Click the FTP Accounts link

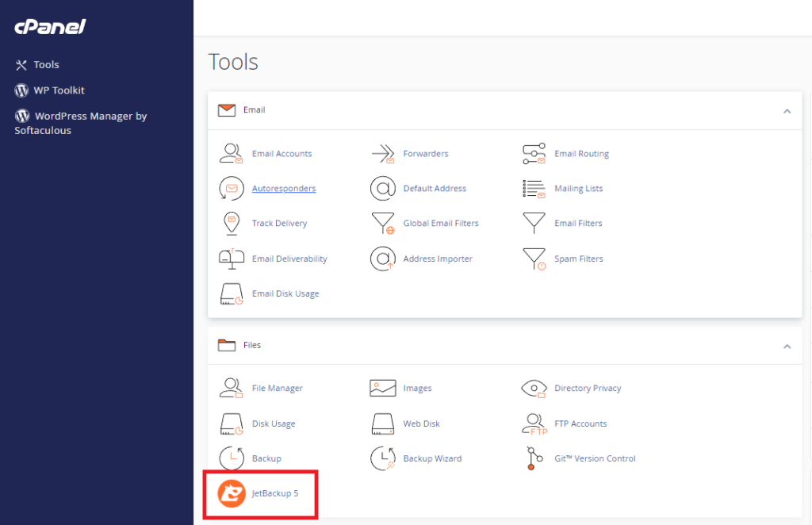tap(580, 423)
